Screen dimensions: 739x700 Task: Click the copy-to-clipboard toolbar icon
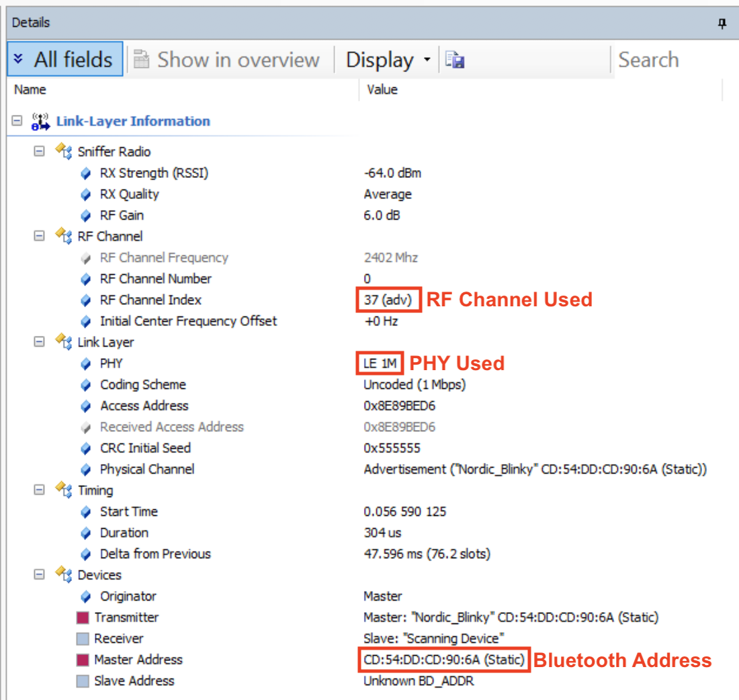pos(455,60)
